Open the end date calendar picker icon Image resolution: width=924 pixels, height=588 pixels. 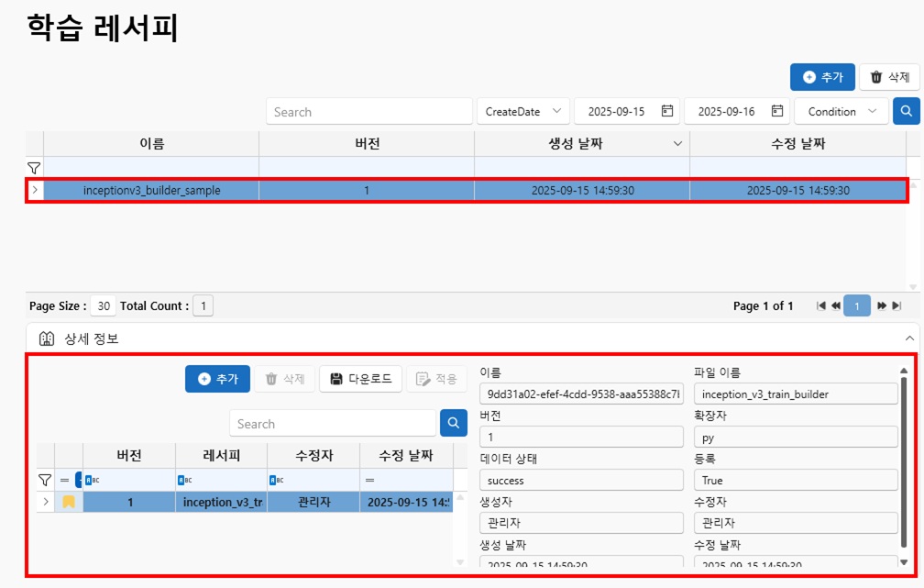coord(777,111)
